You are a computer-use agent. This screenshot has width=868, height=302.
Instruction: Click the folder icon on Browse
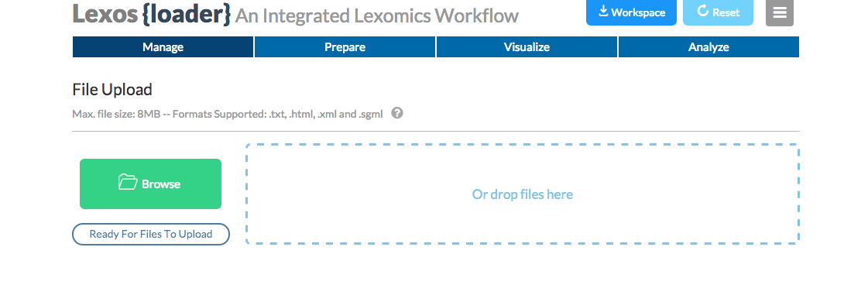[x=128, y=182]
